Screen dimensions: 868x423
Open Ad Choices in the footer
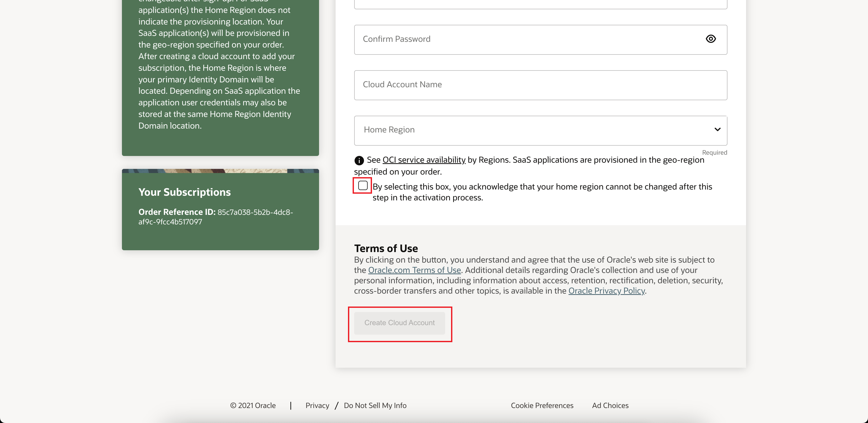pos(610,405)
